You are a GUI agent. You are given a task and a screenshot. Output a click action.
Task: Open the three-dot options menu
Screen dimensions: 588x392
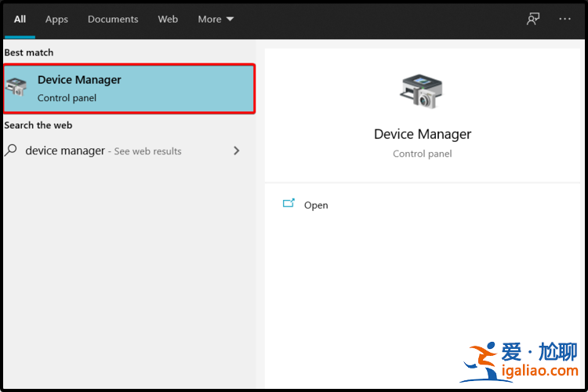564,19
